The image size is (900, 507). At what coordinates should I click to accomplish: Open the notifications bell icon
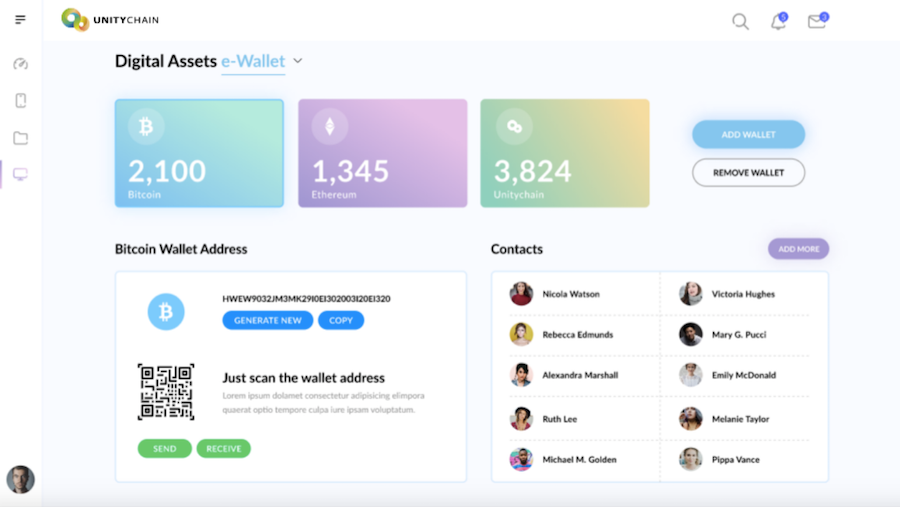(x=778, y=21)
